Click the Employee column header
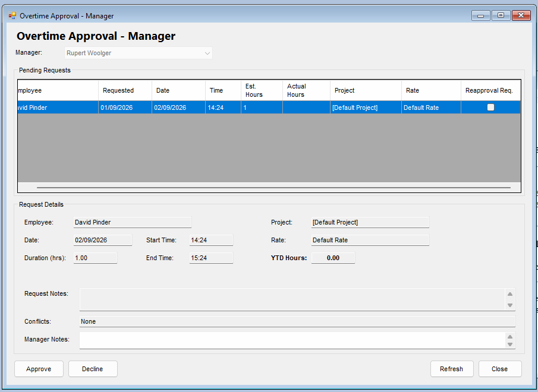The width and height of the screenshot is (538, 392). [x=58, y=90]
